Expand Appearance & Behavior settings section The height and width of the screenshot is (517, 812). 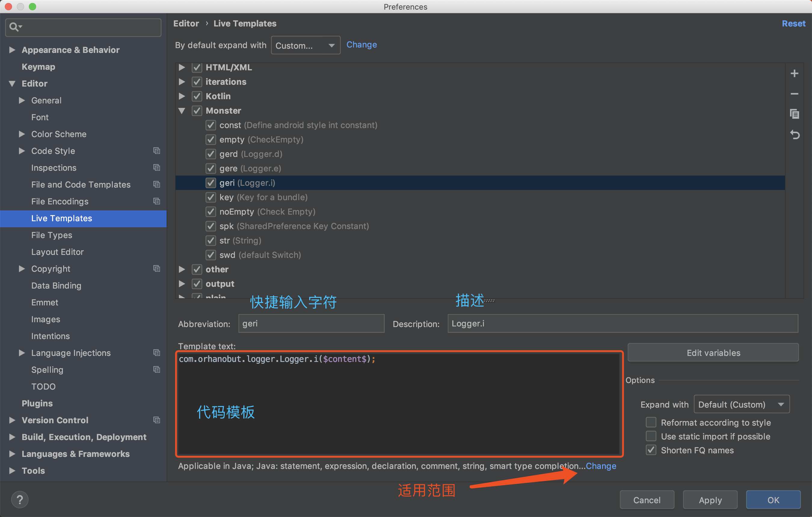[x=12, y=50]
